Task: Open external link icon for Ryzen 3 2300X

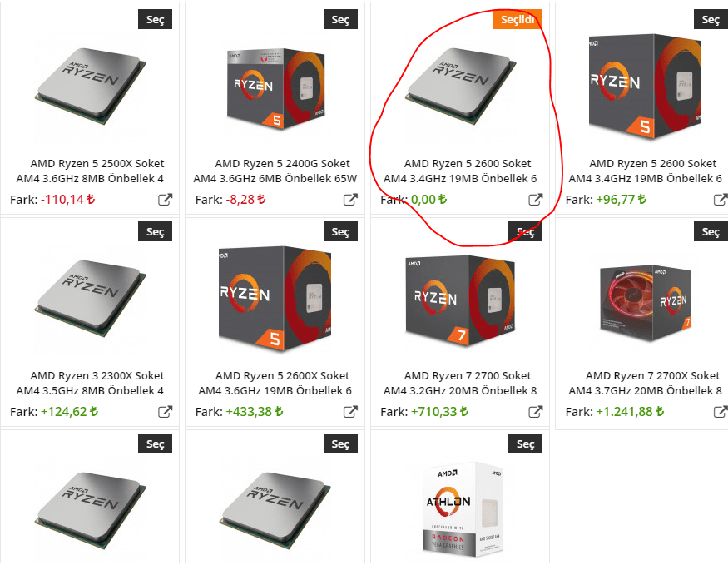Action: 166,412
